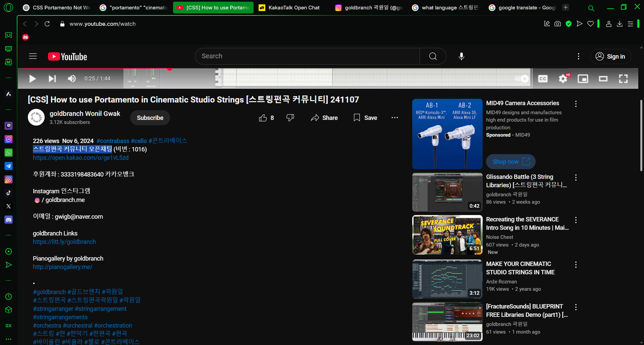Viewport: 644px width, 345px height.
Task: Enter full screen mode
Action: (623, 79)
